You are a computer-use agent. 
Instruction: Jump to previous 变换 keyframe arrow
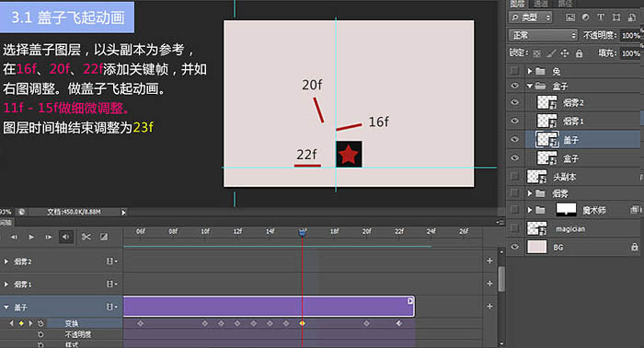coord(11,324)
